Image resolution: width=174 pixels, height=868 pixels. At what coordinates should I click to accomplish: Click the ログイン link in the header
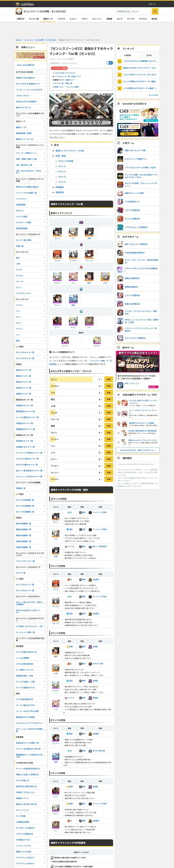[152, 4]
